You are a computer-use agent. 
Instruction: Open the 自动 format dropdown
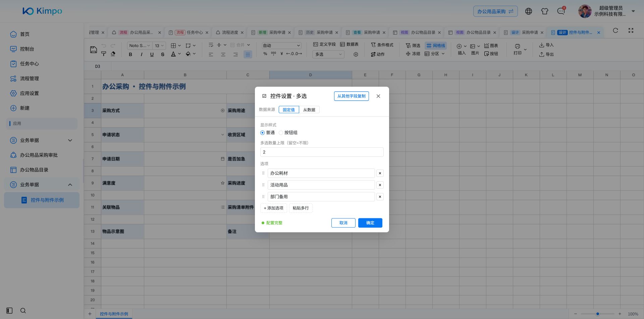[281, 46]
